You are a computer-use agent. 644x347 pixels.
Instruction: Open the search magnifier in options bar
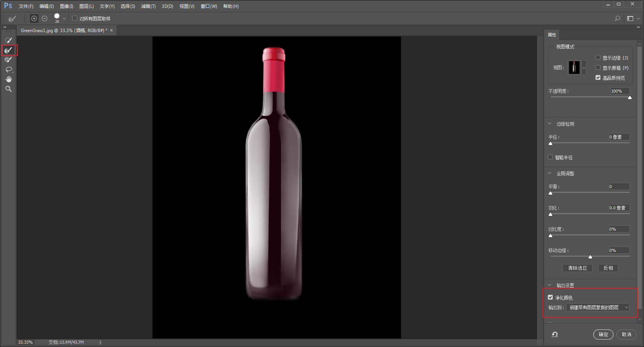pyautogui.click(x=618, y=18)
